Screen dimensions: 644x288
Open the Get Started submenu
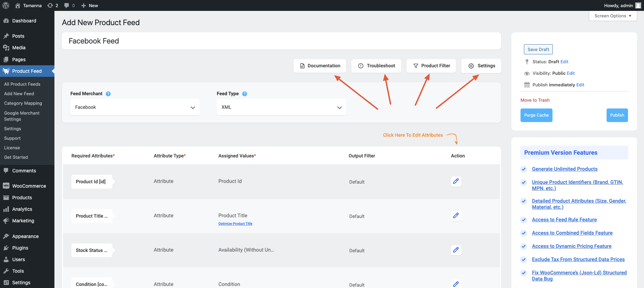pyautogui.click(x=16, y=157)
